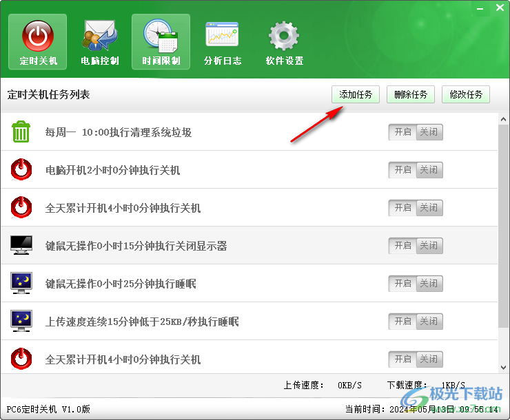Click monitor icon of 关闭显示器 task

pos(21,245)
